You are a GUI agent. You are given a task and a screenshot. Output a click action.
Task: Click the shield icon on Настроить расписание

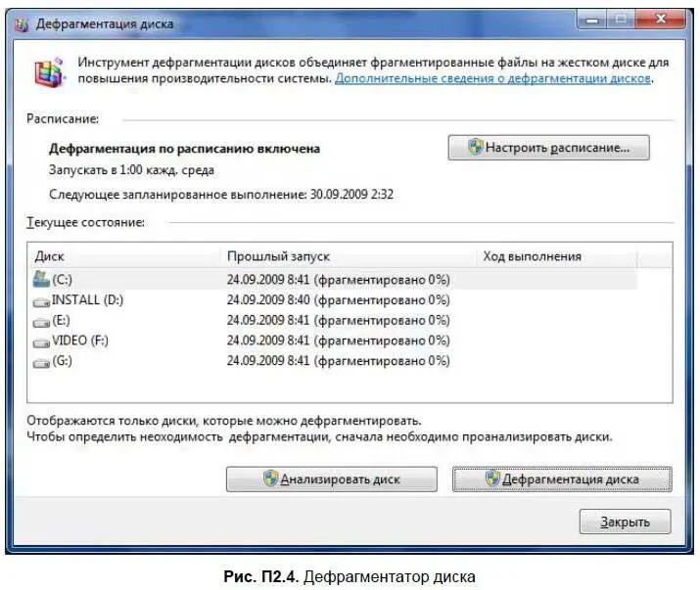476,147
